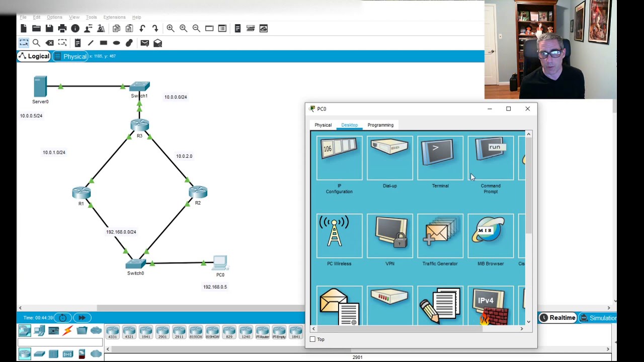Open the Command Prompt app
This screenshot has width=644, height=362.
(491, 158)
